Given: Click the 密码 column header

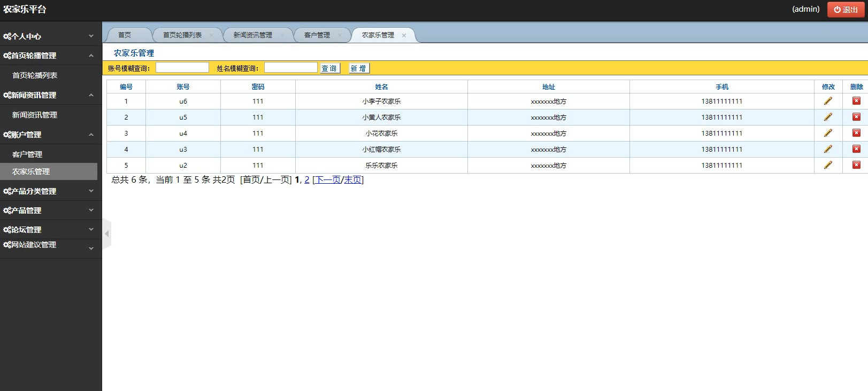Looking at the screenshot, I should coord(258,87).
